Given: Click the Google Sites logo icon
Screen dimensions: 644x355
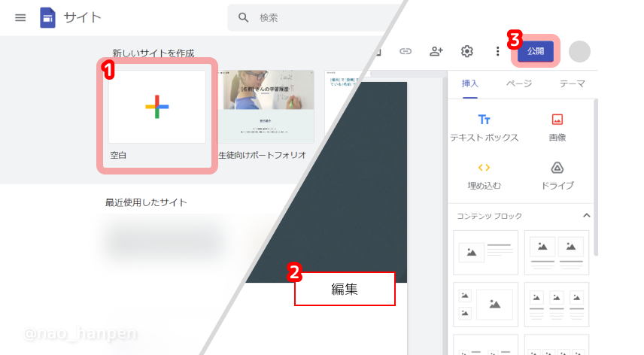Looking at the screenshot, I should pos(47,17).
